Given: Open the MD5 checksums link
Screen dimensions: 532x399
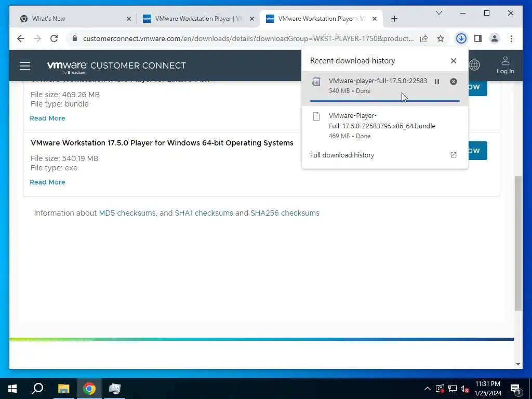Looking at the screenshot, I should click(x=127, y=213).
